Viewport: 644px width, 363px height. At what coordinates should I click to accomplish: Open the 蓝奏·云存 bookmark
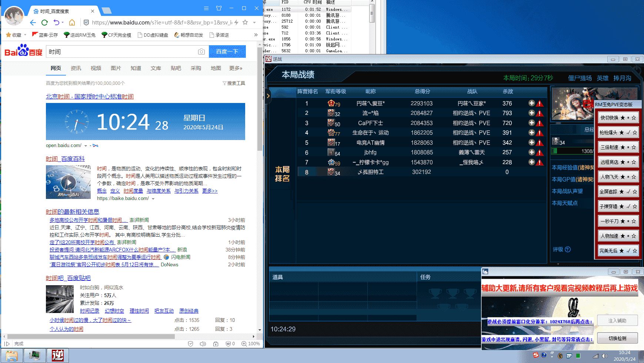tap(45, 35)
